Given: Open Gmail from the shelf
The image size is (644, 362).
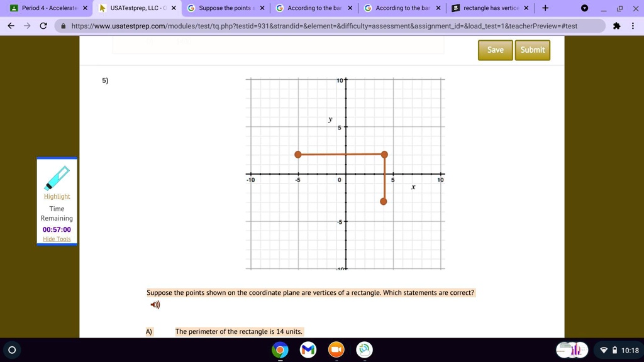Looking at the screenshot, I should 308,350.
